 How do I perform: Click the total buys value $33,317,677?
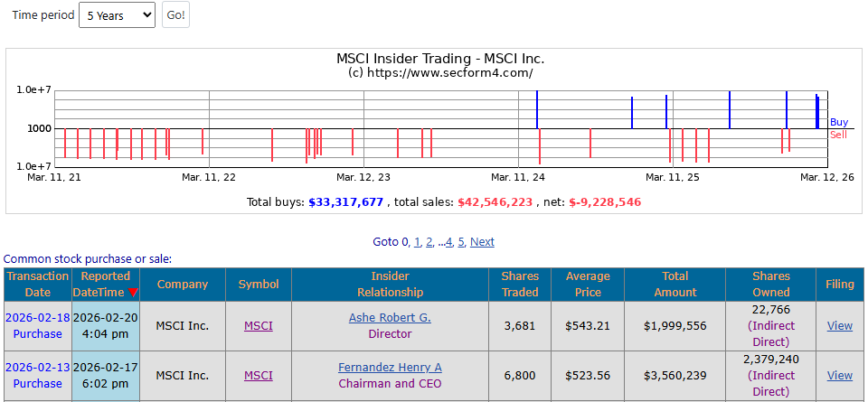click(346, 202)
